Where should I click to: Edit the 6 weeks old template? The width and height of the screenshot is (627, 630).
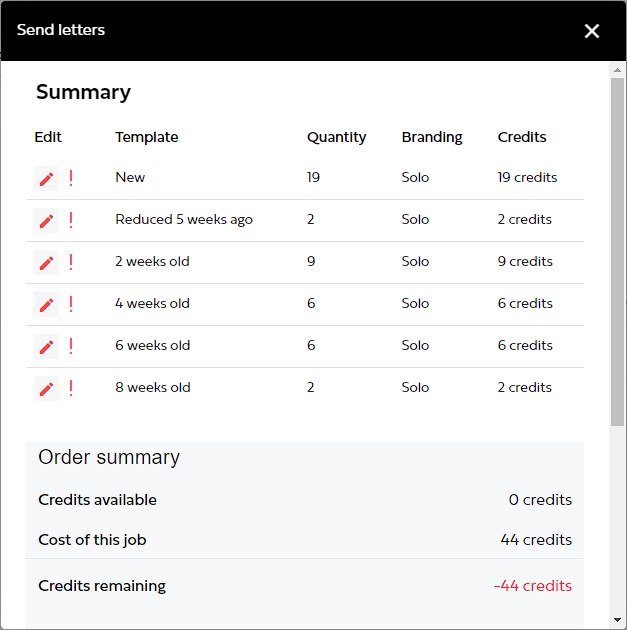46,346
